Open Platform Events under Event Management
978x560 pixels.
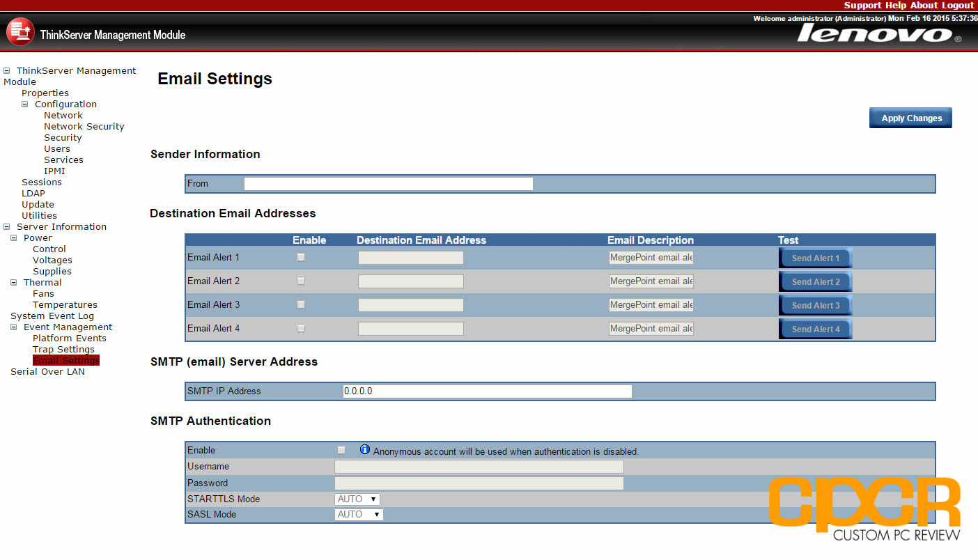click(70, 338)
